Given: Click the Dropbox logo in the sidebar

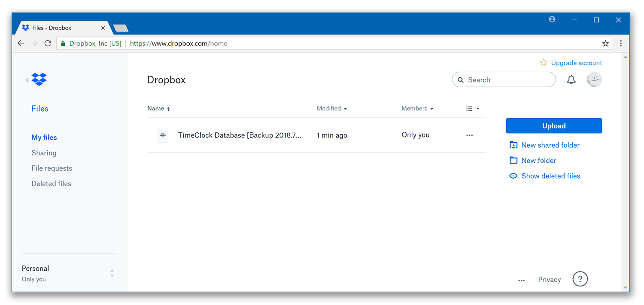Looking at the screenshot, I should [x=39, y=79].
